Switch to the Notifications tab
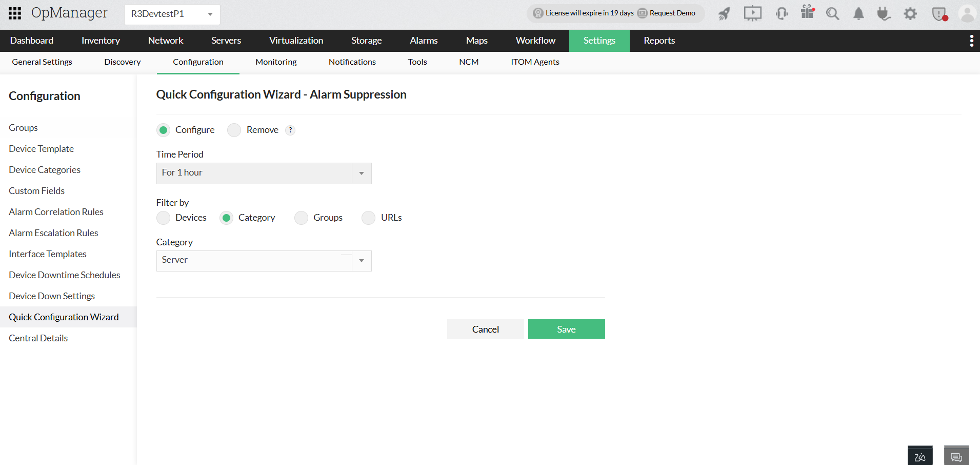980x465 pixels. tap(352, 62)
